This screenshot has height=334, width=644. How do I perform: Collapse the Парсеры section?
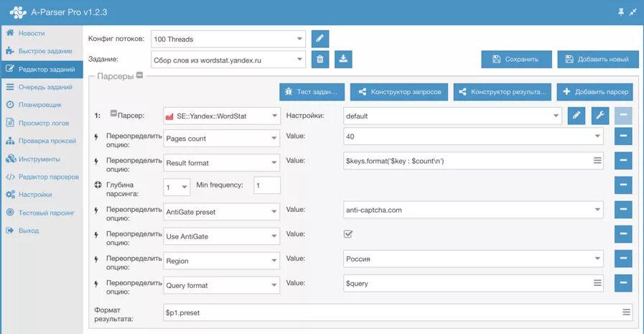[140, 75]
